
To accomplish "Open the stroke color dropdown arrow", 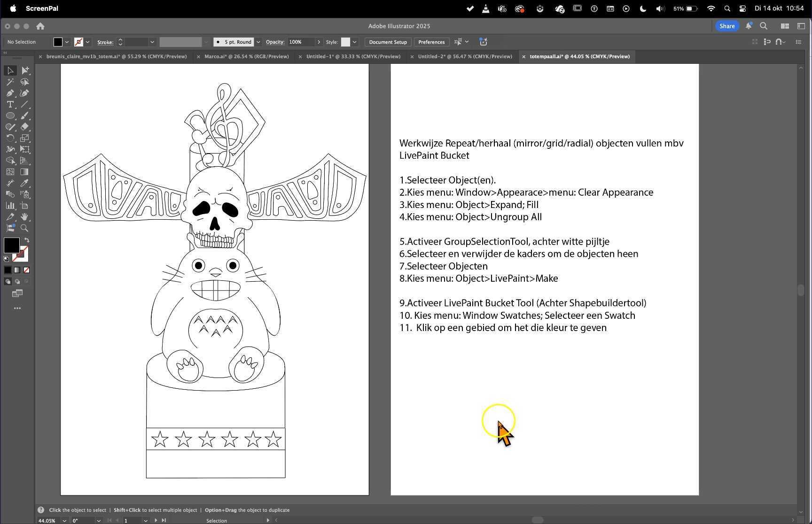I will pyautogui.click(x=87, y=42).
